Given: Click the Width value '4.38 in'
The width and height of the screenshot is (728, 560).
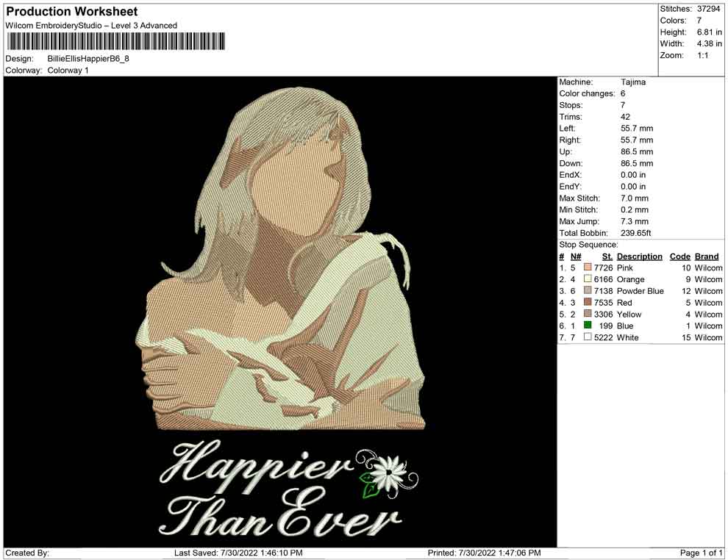Looking at the screenshot, I should (x=710, y=43).
